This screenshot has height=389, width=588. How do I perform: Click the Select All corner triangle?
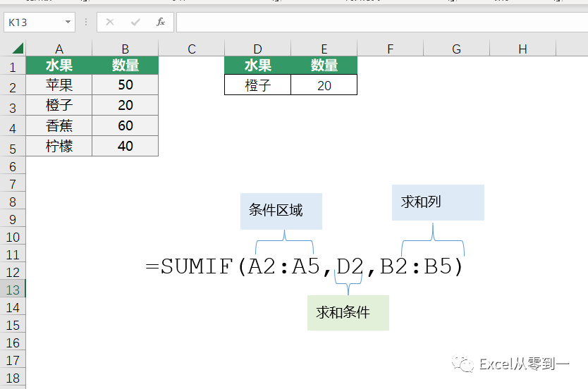pos(18,49)
